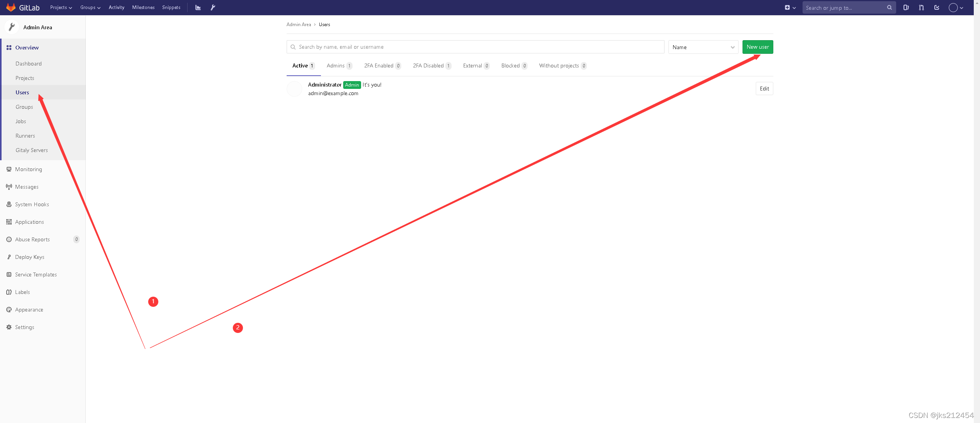Click the Service Templates icon
Image resolution: width=980 pixels, height=423 pixels.
coord(9,274)
